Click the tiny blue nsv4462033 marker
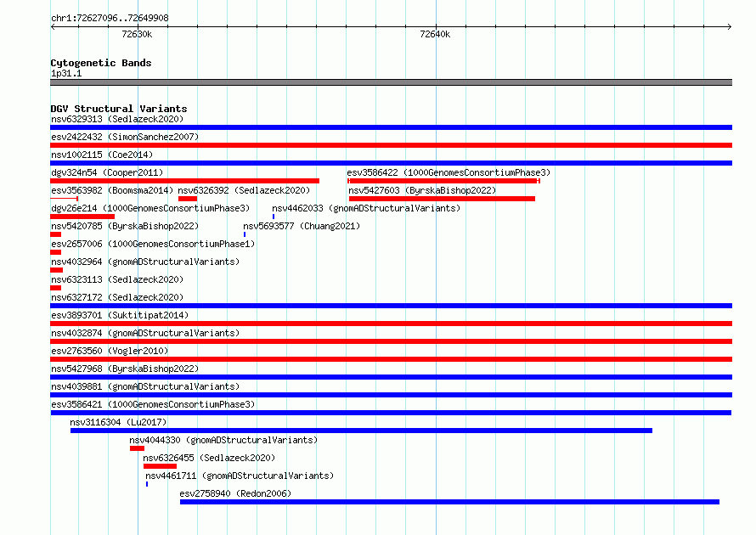 click(x=274, y=217)
